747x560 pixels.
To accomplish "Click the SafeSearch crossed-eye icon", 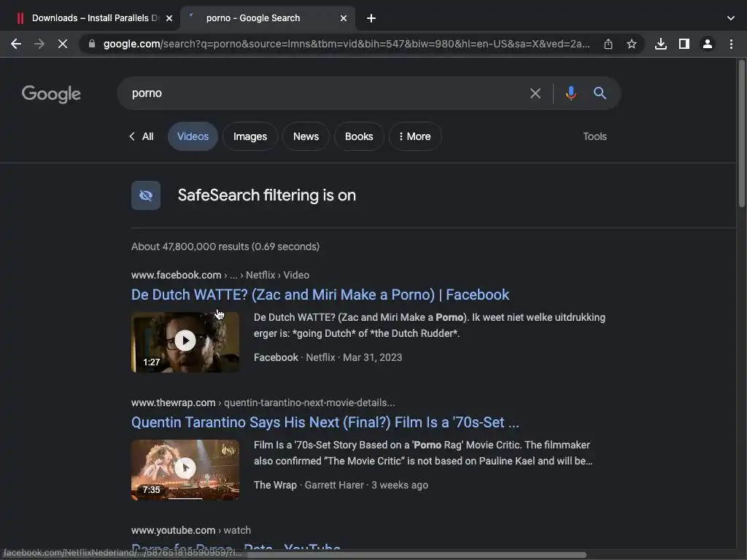I will pos(146,195).
